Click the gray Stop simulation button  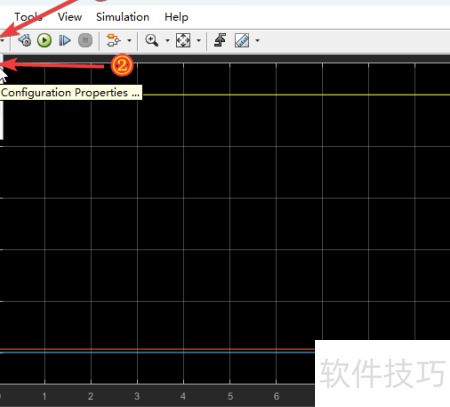[85, 40]
